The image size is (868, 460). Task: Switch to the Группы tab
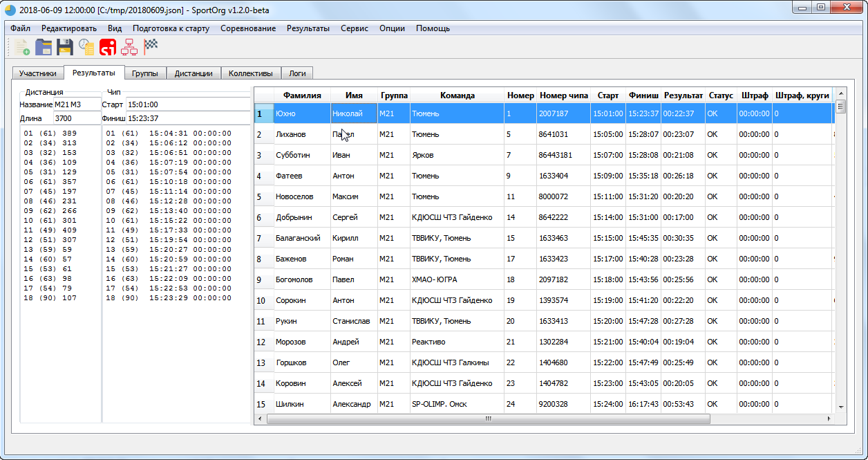pyautogui.click(x=145, y=73)
